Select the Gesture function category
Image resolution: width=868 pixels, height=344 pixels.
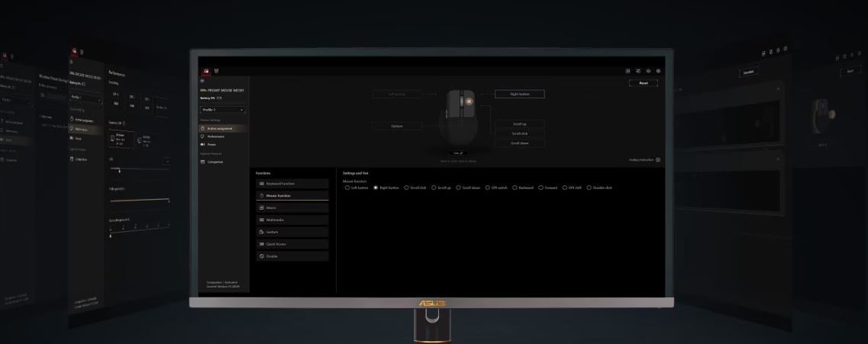[x=292, y=232]
